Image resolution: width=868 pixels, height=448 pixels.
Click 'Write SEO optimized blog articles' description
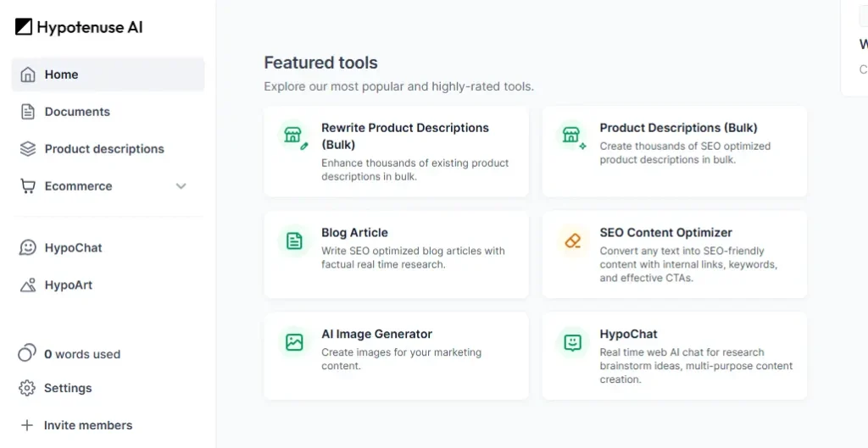[413, 257]
